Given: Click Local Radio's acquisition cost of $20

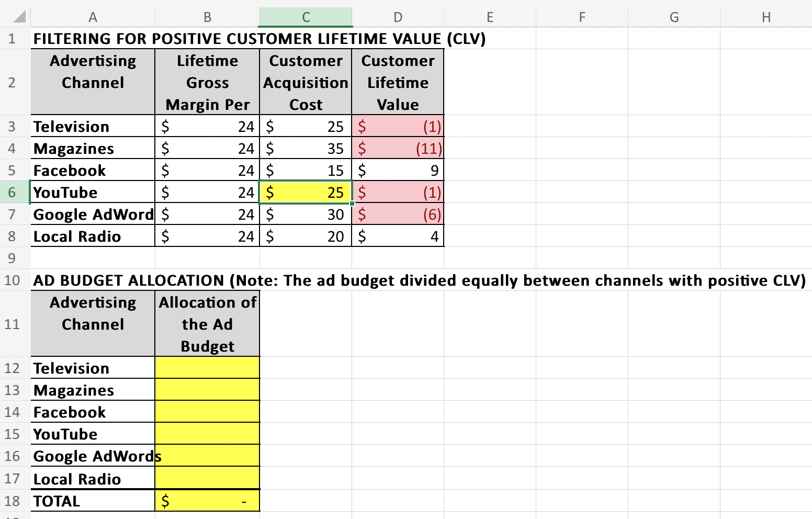Looking at the screenshot, I should pyautogui.click(x=306, y=236).
